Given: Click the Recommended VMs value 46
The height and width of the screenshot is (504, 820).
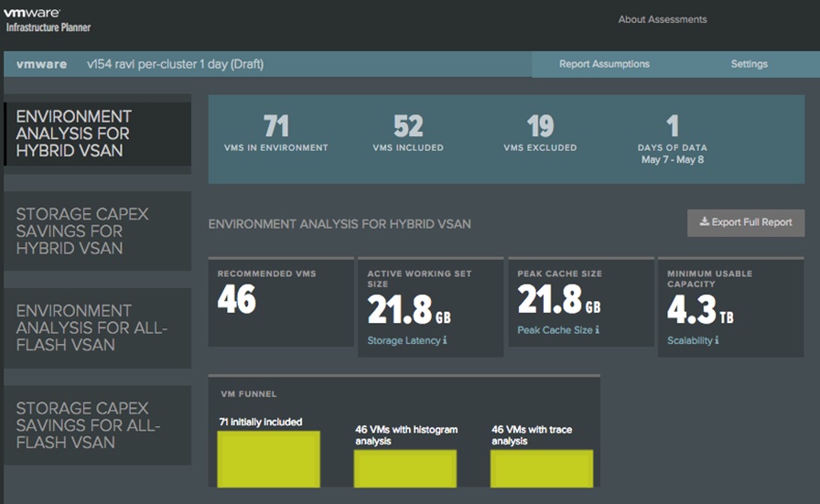Looking at the screenshot, I should (x=237, y=299).
